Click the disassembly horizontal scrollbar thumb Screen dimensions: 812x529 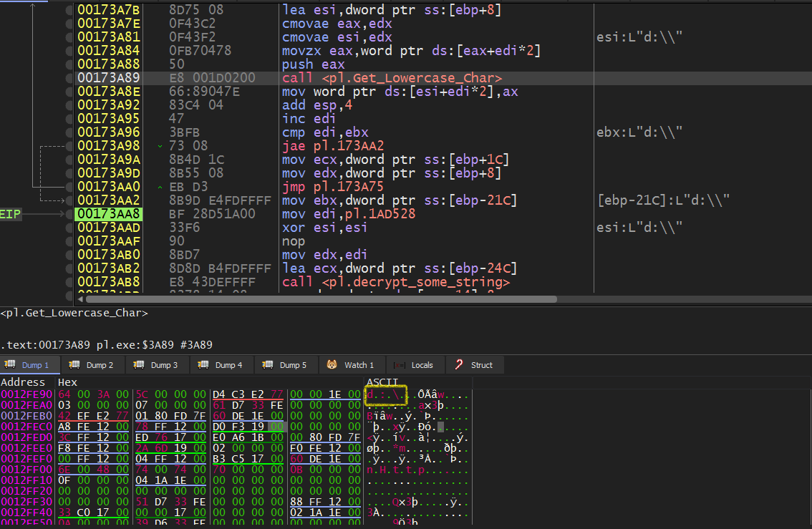coord(321,299)
